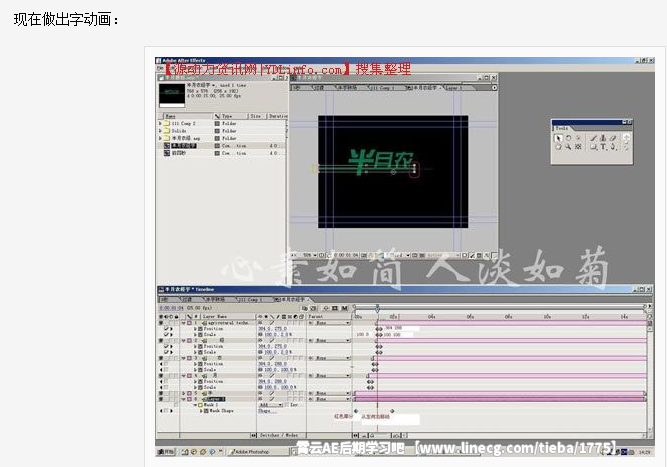Toggle video visibility of layer 2
Viewport: 667px width, 467px height.
(x=161, y=341)
